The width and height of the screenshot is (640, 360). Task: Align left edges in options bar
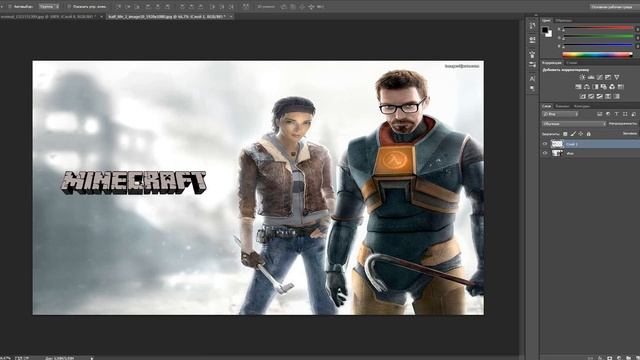[x=148, y=7]
